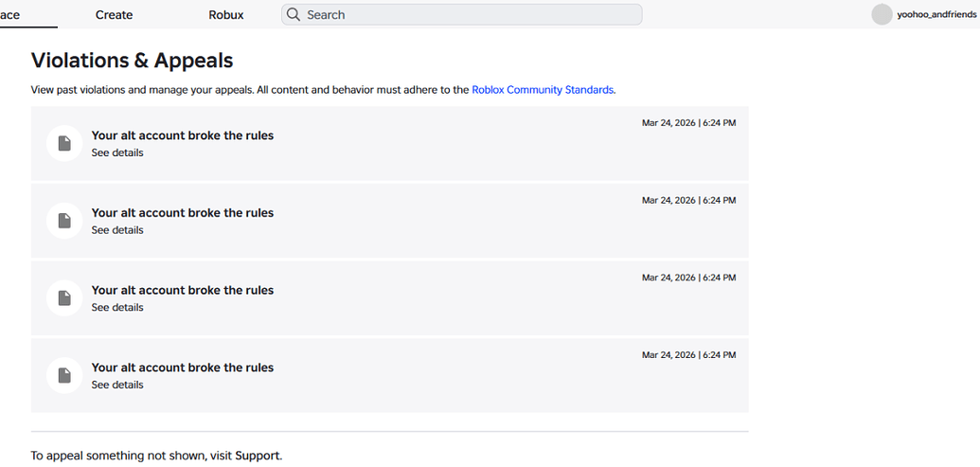
Task: Click the 'View past violations' description text
Action: click(323, 89)
